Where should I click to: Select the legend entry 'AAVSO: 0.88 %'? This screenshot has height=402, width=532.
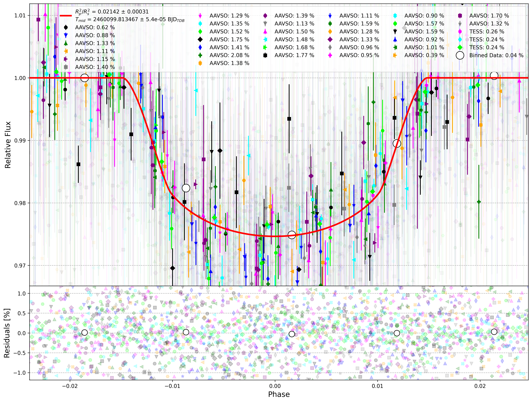coord(95,35)
